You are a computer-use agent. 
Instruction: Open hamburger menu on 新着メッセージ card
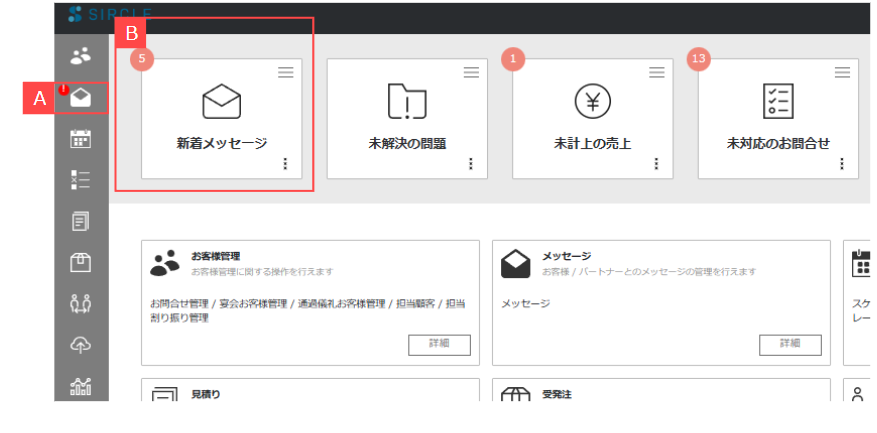286,72
